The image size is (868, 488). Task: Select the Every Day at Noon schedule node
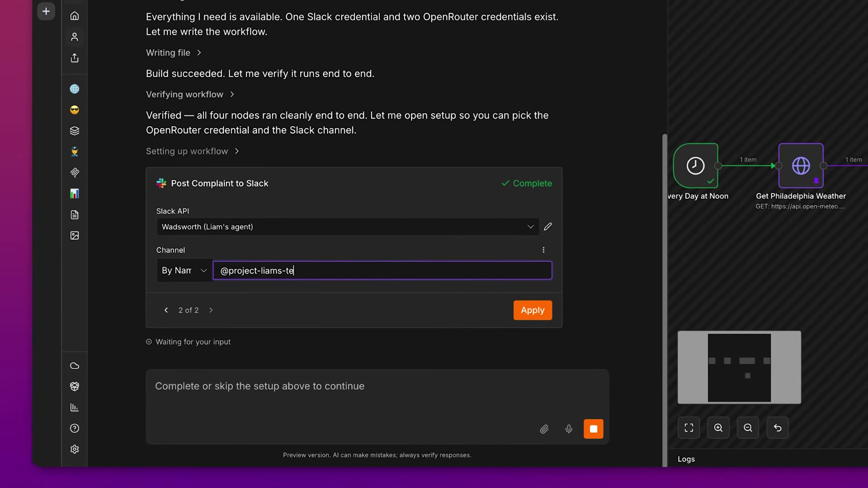pyautogui.click(x=696, y=165)
